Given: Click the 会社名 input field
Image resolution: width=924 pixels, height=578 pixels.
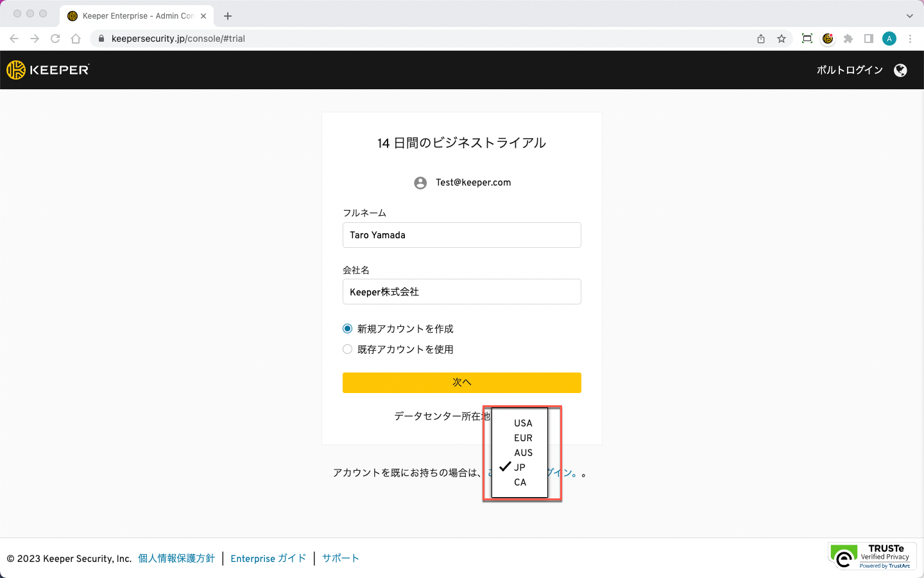Looking at the screenshot, I should 462,292.
